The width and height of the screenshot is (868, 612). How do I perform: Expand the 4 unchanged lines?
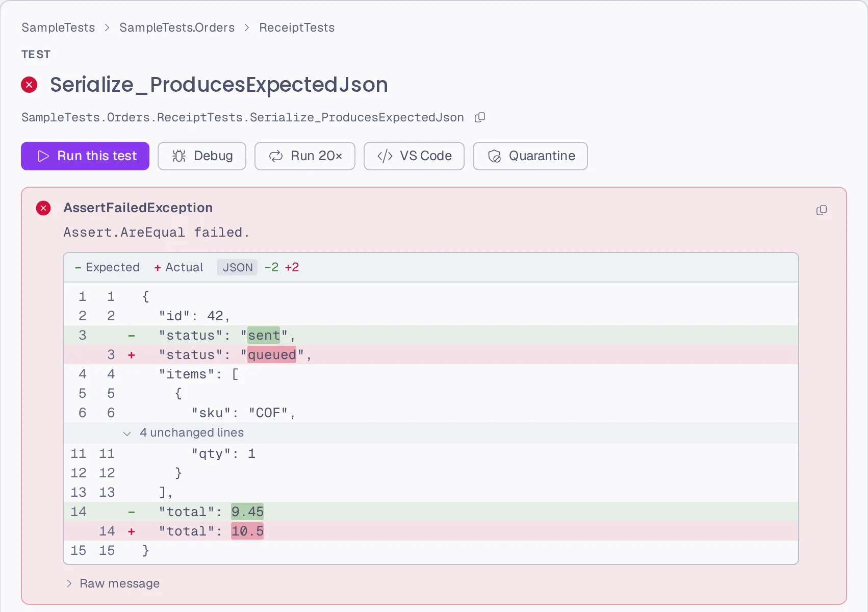tap(431, 432)
